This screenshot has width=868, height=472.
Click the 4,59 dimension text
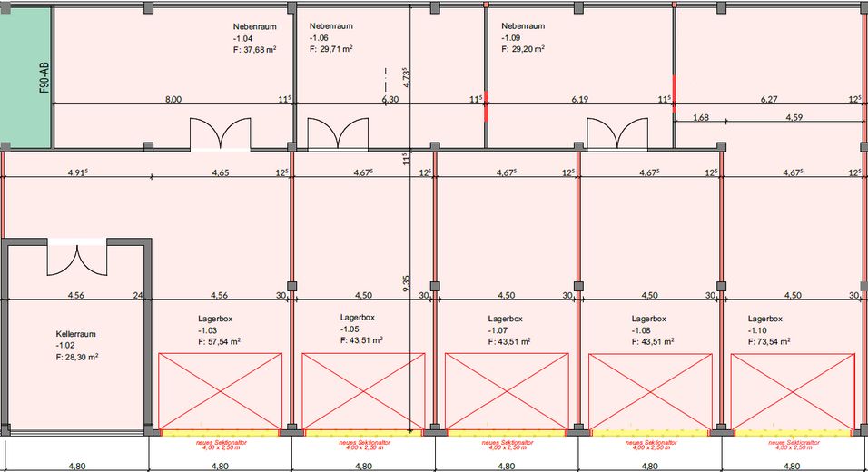coord(794,117)
